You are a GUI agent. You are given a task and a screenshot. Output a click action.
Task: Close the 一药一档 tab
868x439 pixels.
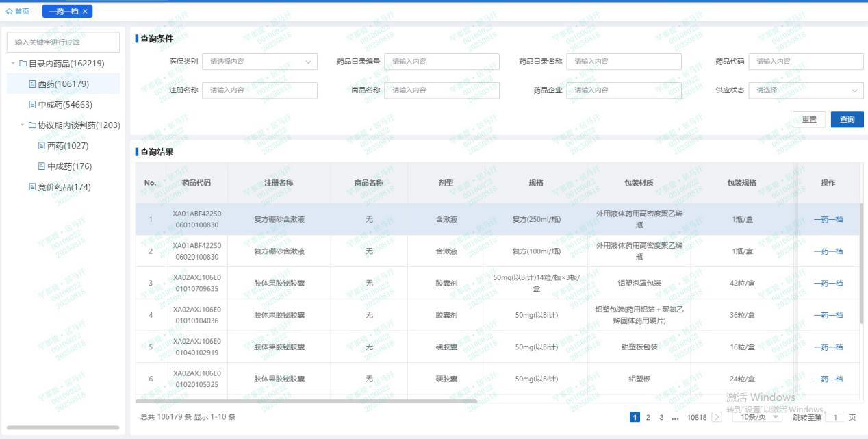pos(85,12)
